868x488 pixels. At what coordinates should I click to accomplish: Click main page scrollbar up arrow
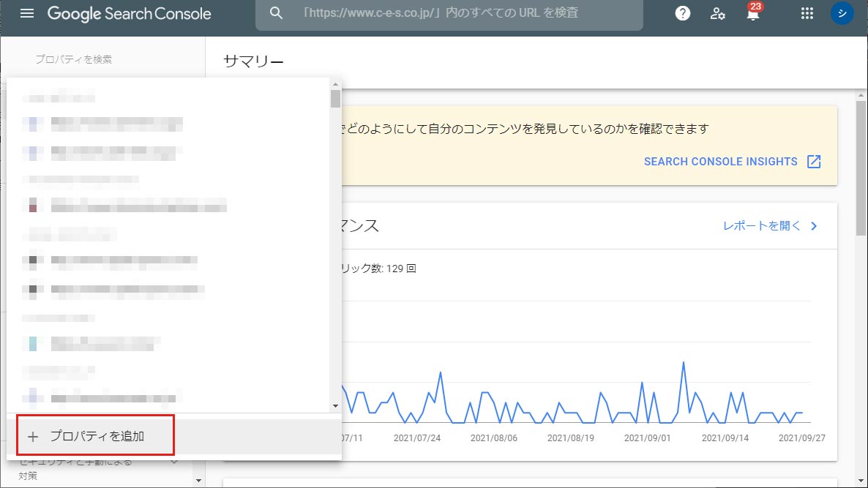860,96
